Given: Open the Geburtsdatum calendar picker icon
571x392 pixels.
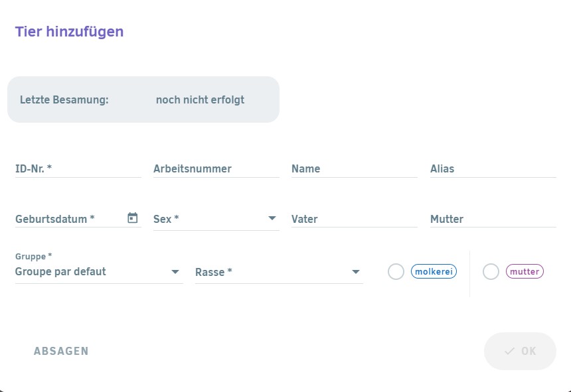Looking at the screenshot, I should click(x=133, y=218).
